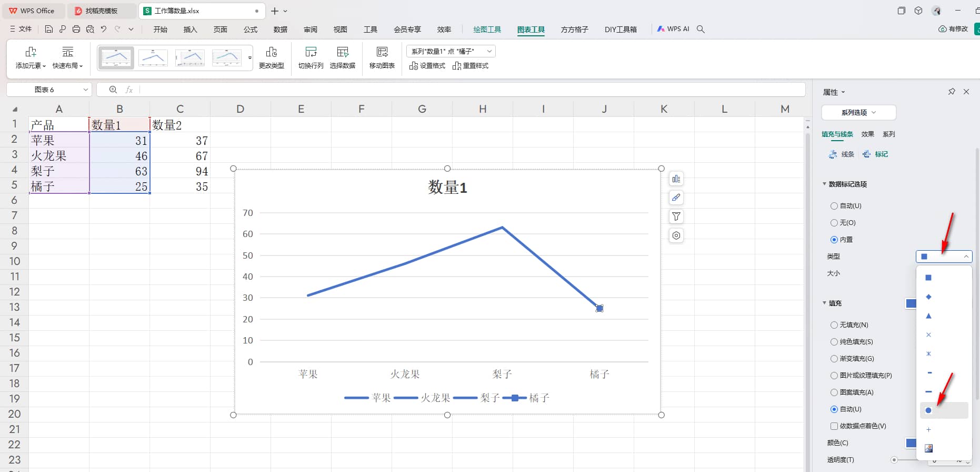
Task: Collapse the Fill (填充) section
Action: [x=824, y=303]
